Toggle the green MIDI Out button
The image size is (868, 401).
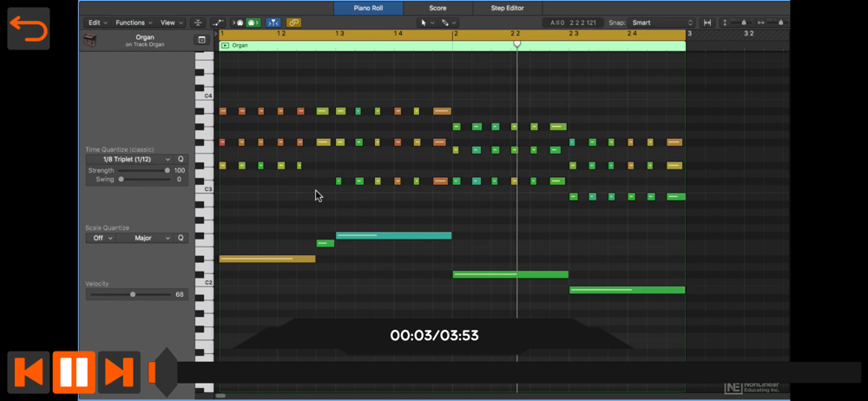pos(253,23)
